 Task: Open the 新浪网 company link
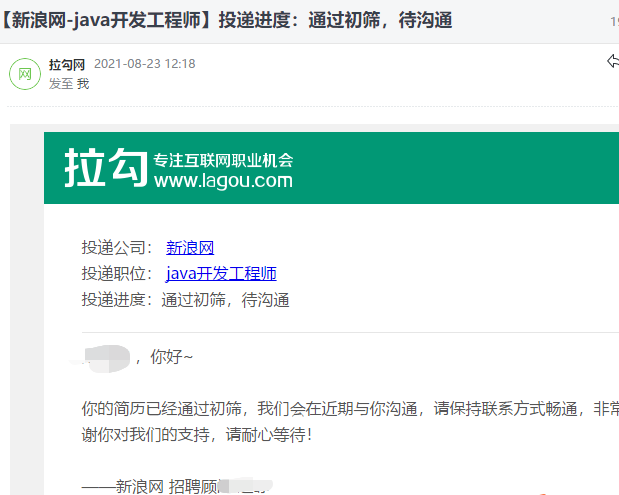190,248
